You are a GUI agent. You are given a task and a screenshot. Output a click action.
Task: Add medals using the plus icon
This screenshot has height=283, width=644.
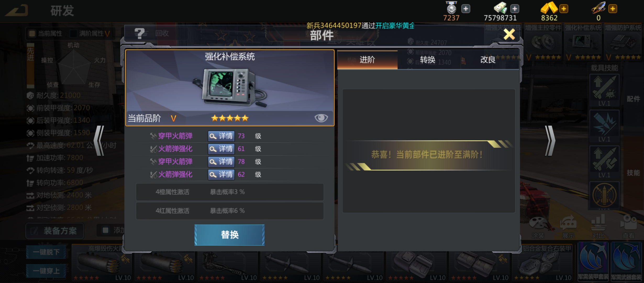pyautogui.click(x=465, y=9)
